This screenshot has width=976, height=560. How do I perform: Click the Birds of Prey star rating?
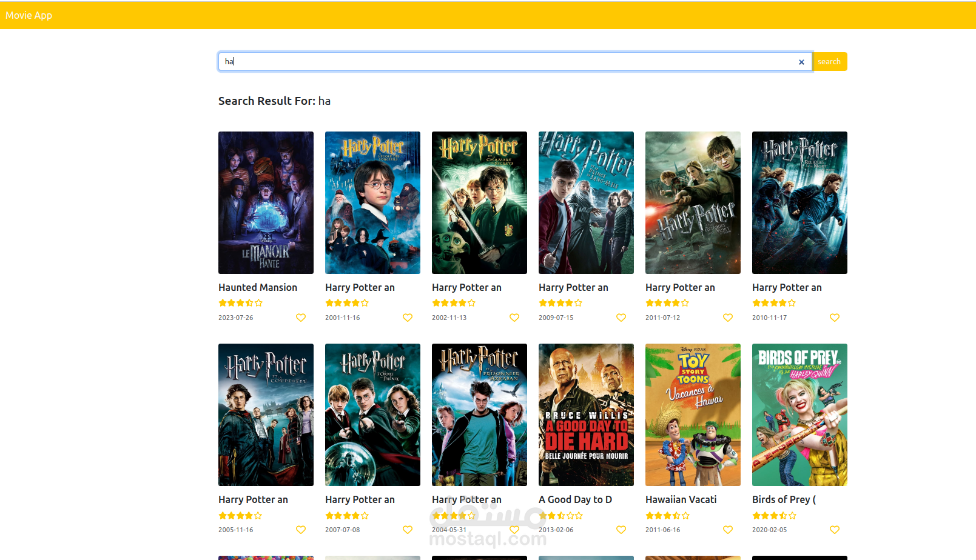[774, 516]
